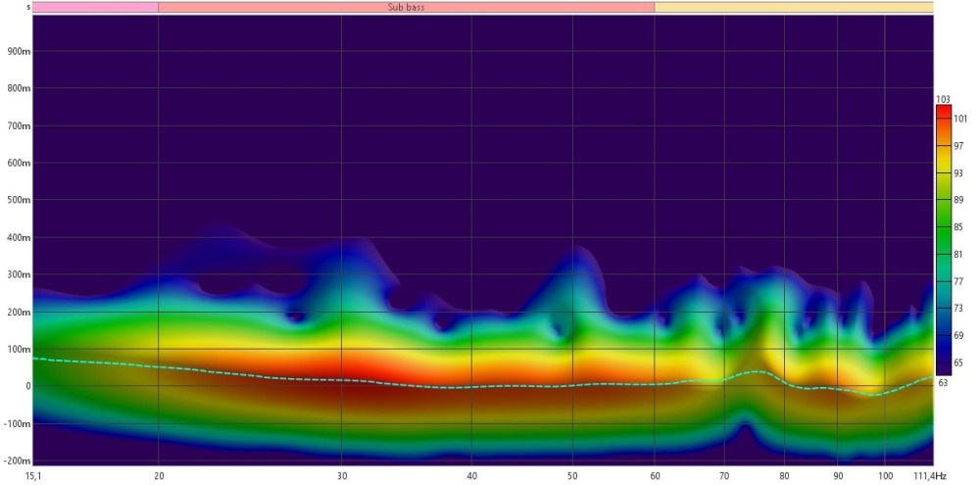Click the 100 Hz frequency axis label
980x485 pixels.
click(885, 475)
